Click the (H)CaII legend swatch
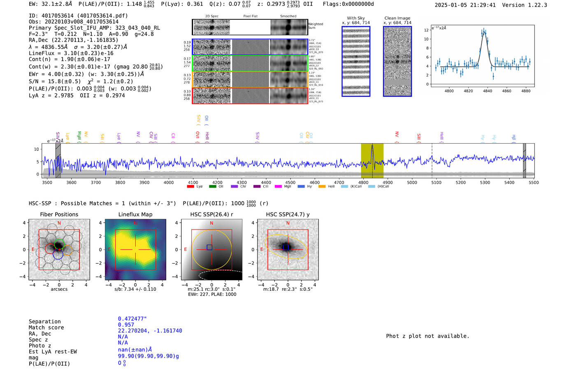Screen dimensions: 576x392 coord(372,186)
